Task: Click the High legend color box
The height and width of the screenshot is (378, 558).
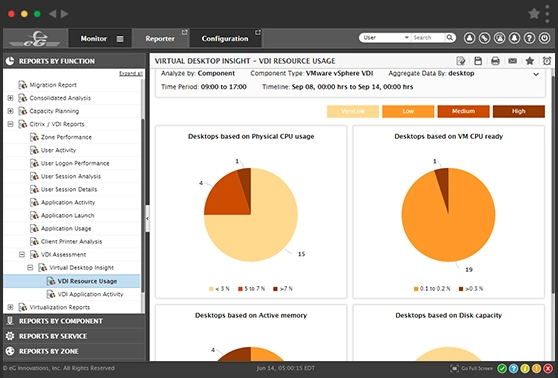Action: (518, 111)
